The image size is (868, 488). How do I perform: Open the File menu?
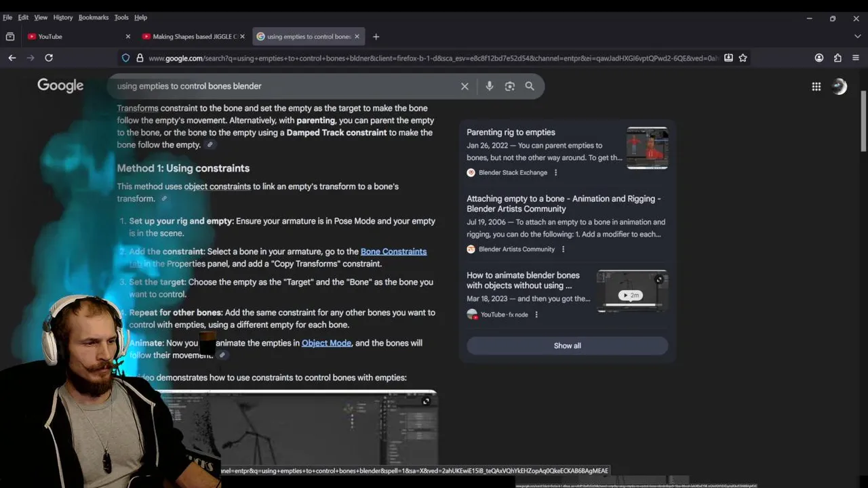coord(7,17)
